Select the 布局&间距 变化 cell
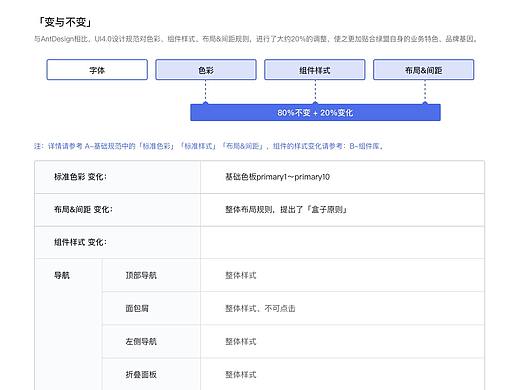This screenshot has width=520, height=390. 117,210
